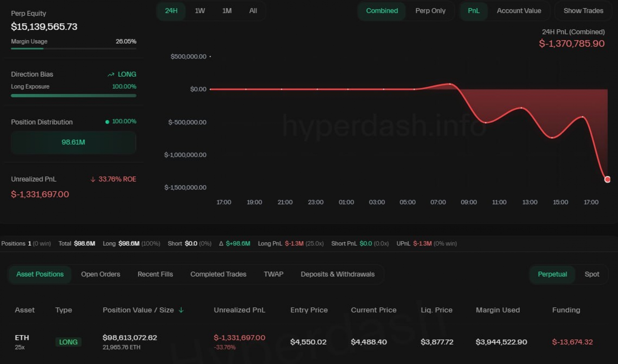The image size is (618, 364).
Task: Click the LONG trend arrow icon
Action: [x=111, y=74]
